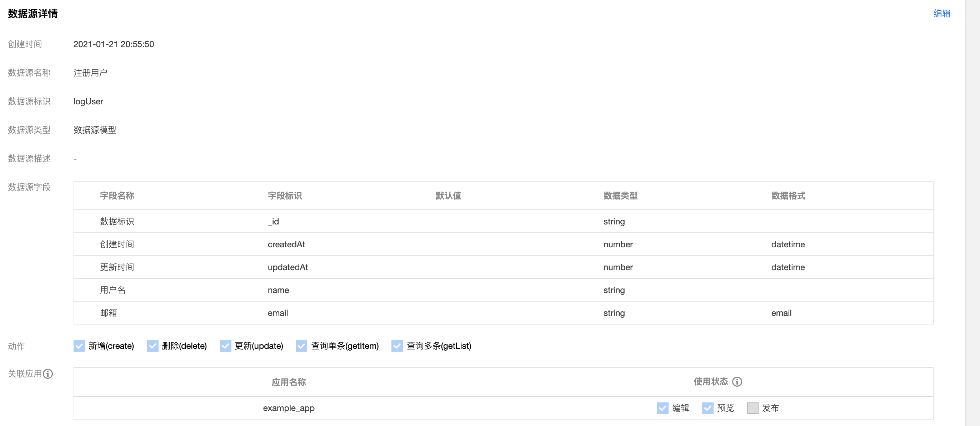Click the logUser data source identifier
Screen dimensions: 980x426
pyautogui.click(x=88, y=101)
